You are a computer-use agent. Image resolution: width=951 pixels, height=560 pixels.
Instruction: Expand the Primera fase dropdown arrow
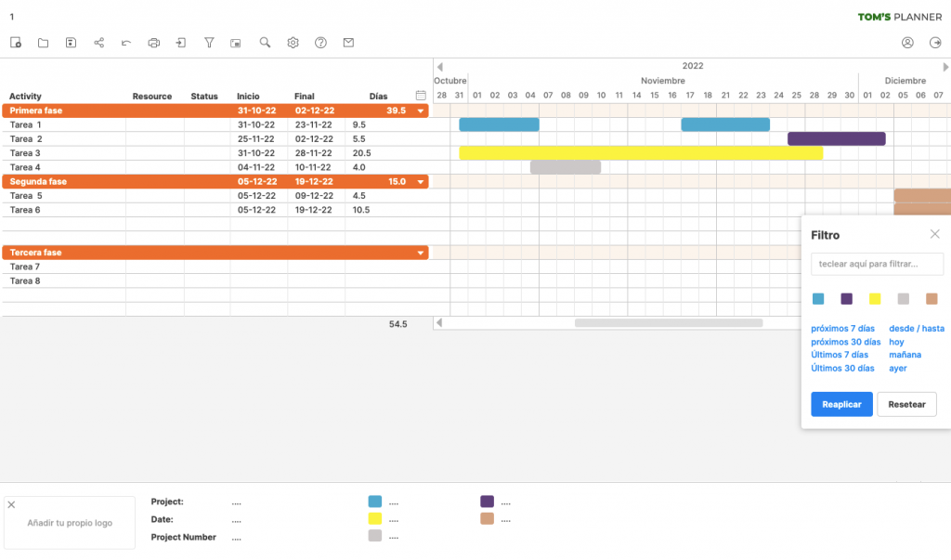pos(421,110)
